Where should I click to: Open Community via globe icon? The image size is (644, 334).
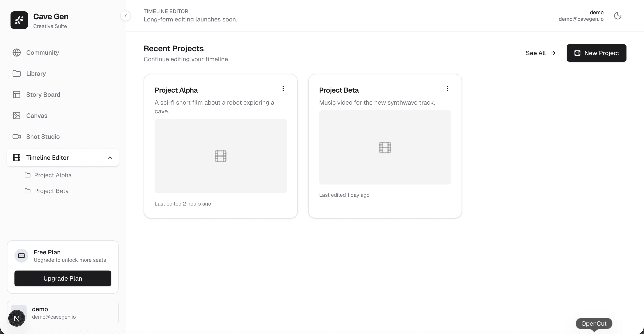(x=16, y=53)
